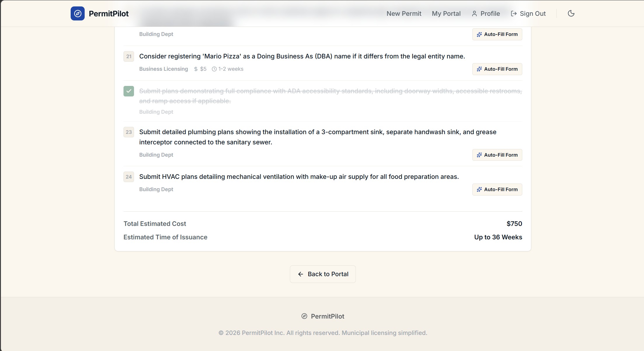This screenshot has height=351, width=644.
Task: Open the New Permit page
Action: 404,13
